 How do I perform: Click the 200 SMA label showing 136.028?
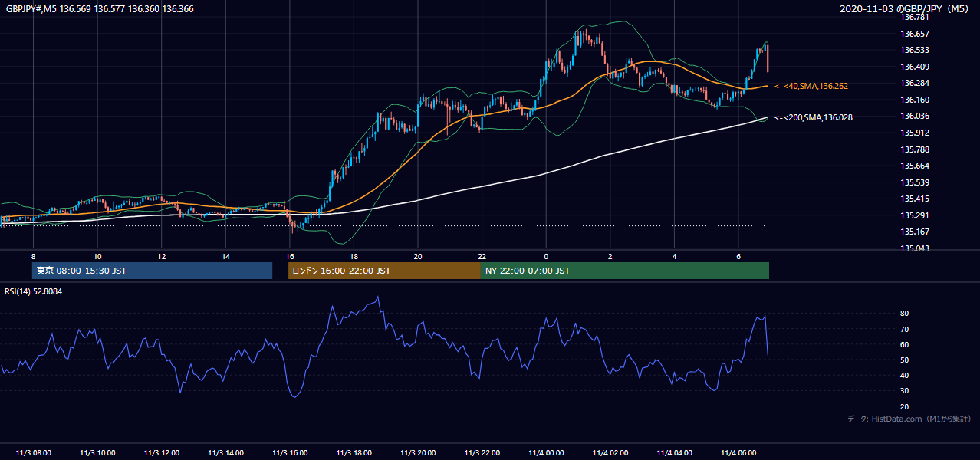[x=814, y=117]
